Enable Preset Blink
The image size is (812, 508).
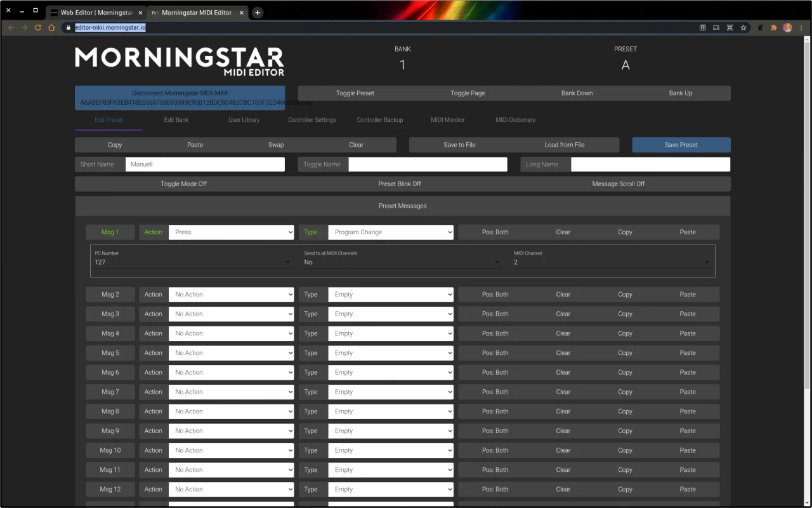[x=400, y=184]
